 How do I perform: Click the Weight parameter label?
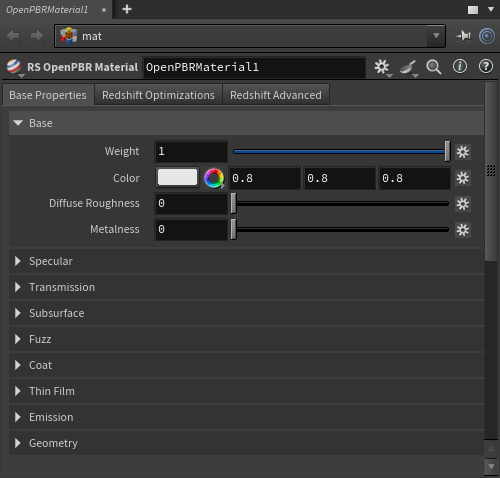click(x=122, y=151)
